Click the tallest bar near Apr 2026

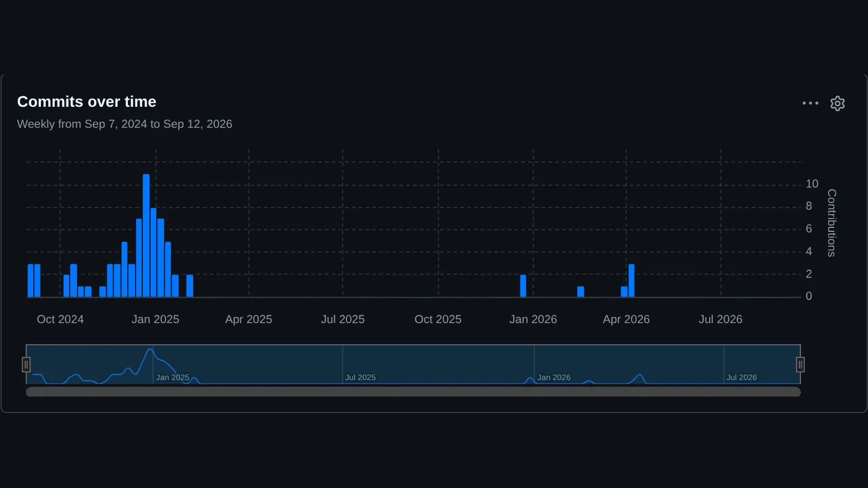[631, 281]
